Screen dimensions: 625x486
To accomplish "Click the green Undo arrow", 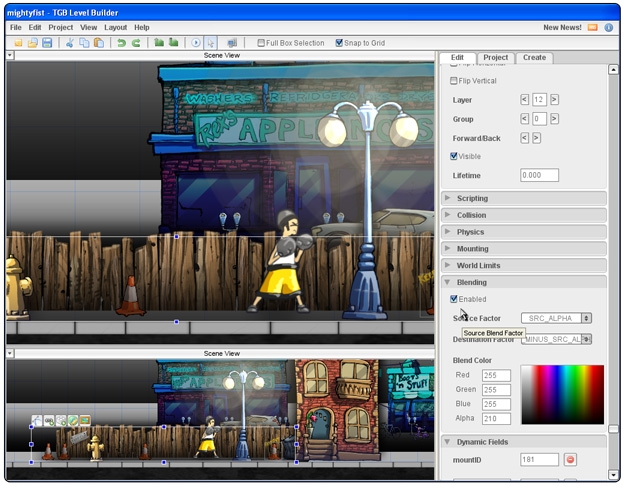I will 121,43.
